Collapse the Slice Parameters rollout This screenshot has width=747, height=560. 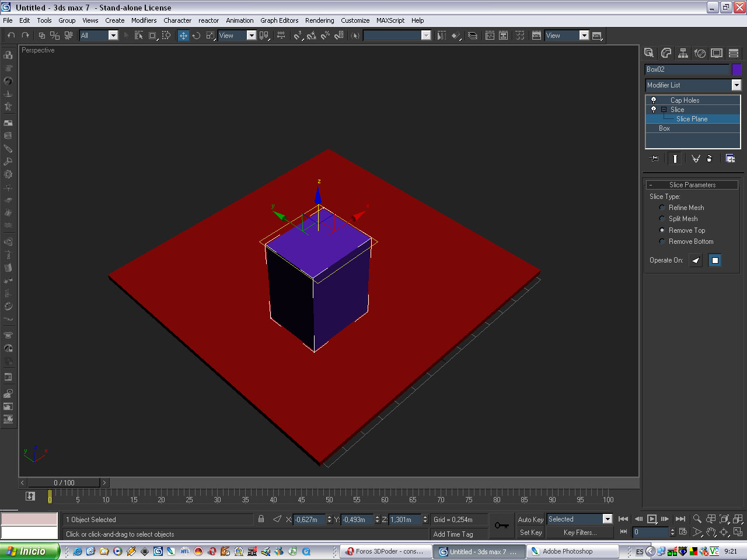pyautogui.click(x=692, y=185)
